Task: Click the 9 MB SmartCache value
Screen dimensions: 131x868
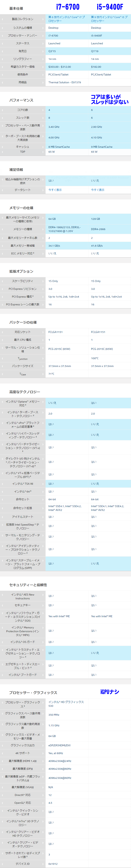Action: (102, 147)
